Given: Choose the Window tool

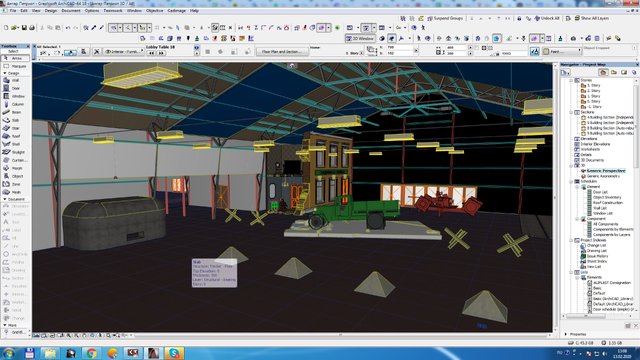Looking at the screenshot, I should pos(15,96).
